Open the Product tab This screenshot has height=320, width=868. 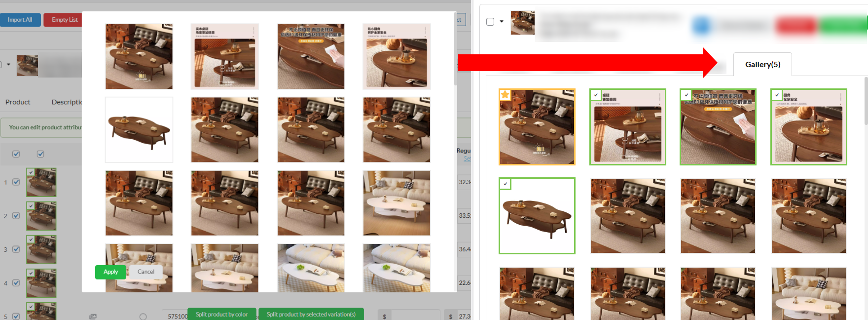[18, 102]
